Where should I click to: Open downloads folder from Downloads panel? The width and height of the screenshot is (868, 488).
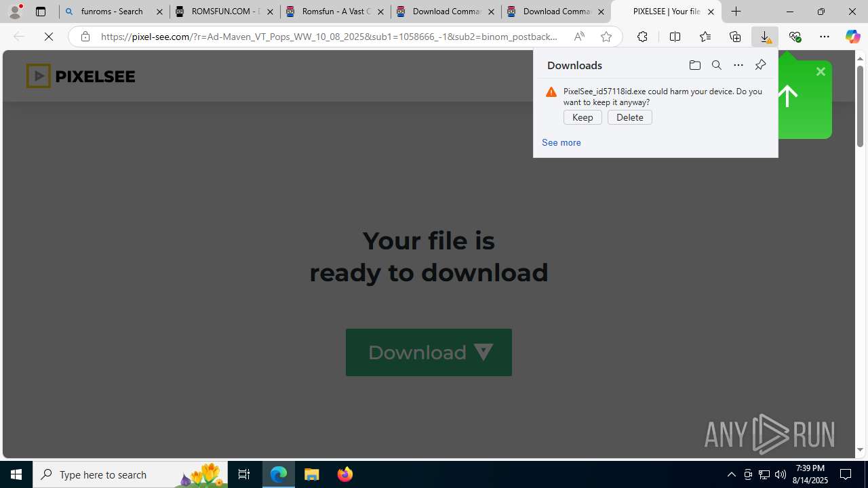click(694, 65)
